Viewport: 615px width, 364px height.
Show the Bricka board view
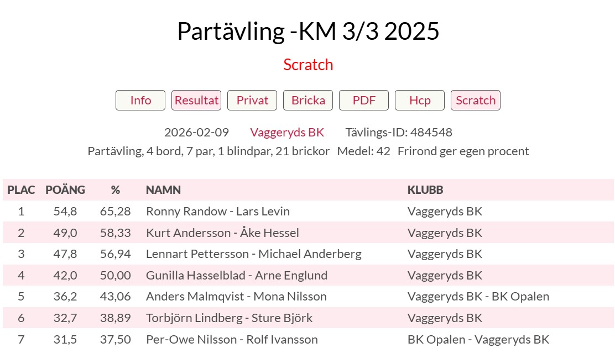(x=308, y=101)
